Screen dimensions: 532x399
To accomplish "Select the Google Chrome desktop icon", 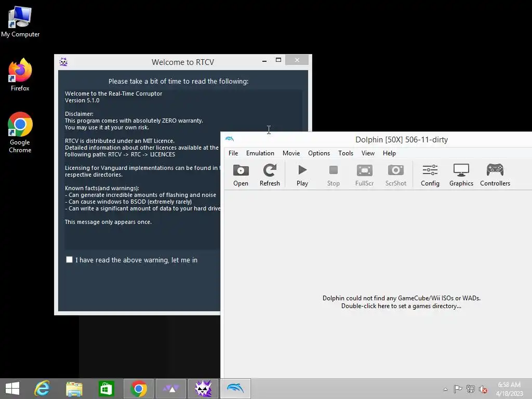I will (x=20, y=132).
